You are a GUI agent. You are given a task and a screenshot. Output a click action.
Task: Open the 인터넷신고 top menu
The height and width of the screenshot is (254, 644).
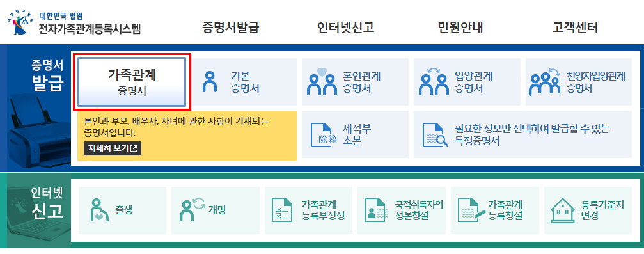click(345, 28)
